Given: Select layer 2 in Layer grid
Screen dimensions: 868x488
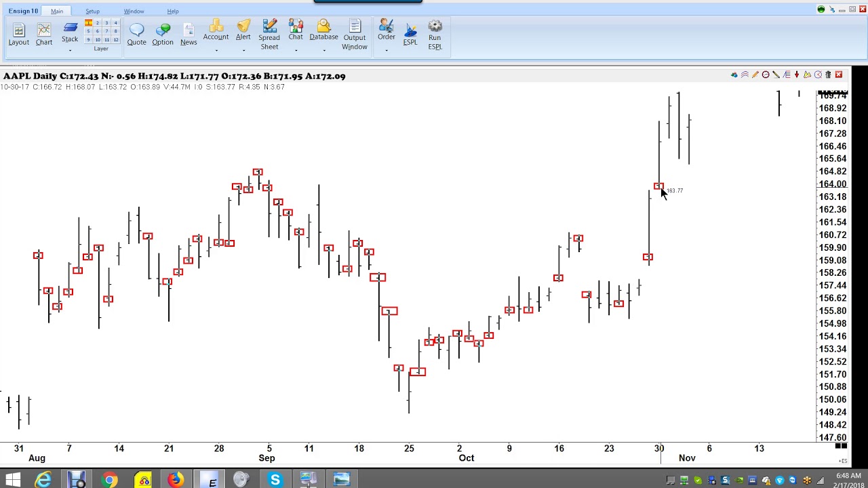Looking at the screenshot, I should (97, 23).
